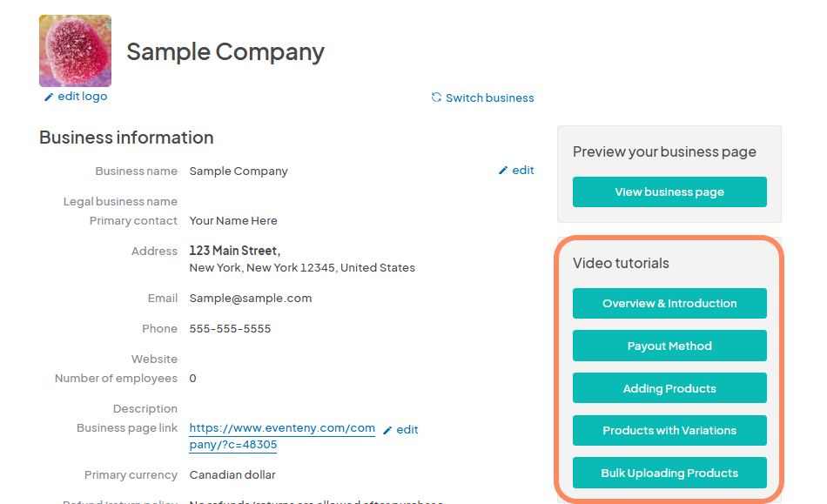Launch the Bulk Uploading Products tutorial
Viewport: 827px width, 504px height.
point(669,473)
